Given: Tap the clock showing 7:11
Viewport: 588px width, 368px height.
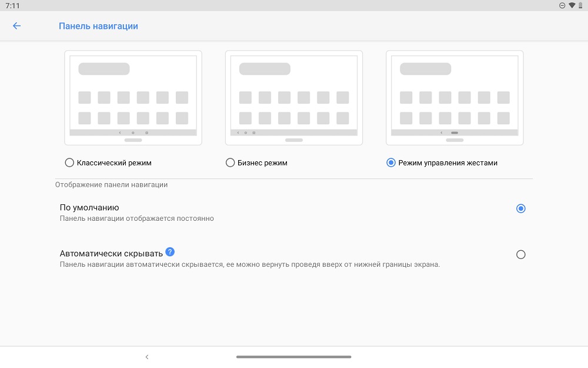Looking at the screenshot, I should (12, 6).
